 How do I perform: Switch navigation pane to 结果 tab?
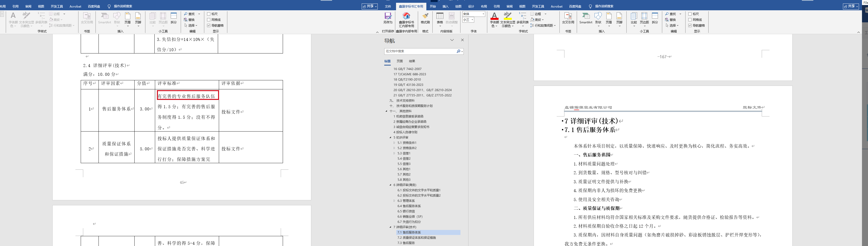(412, 61)
